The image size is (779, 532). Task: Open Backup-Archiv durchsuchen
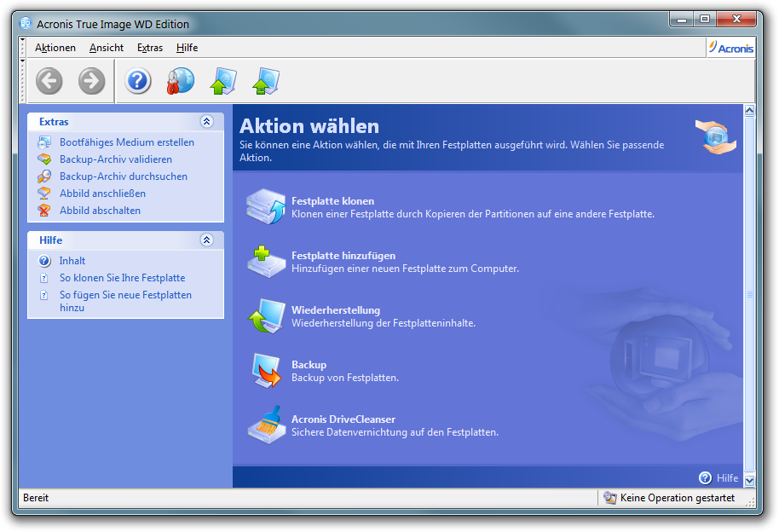click(x=124, y=176)
